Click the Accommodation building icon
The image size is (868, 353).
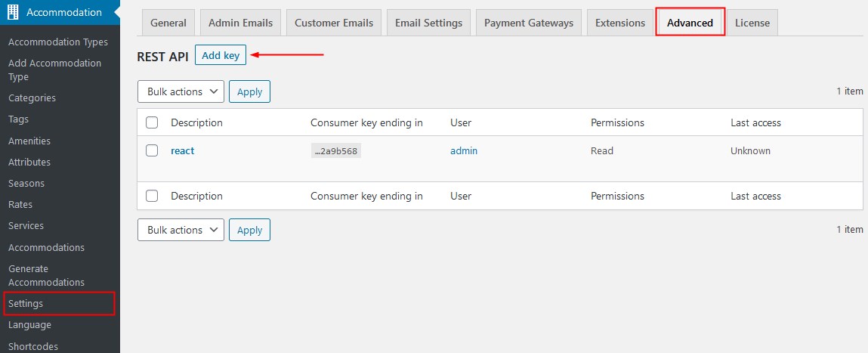13,12
